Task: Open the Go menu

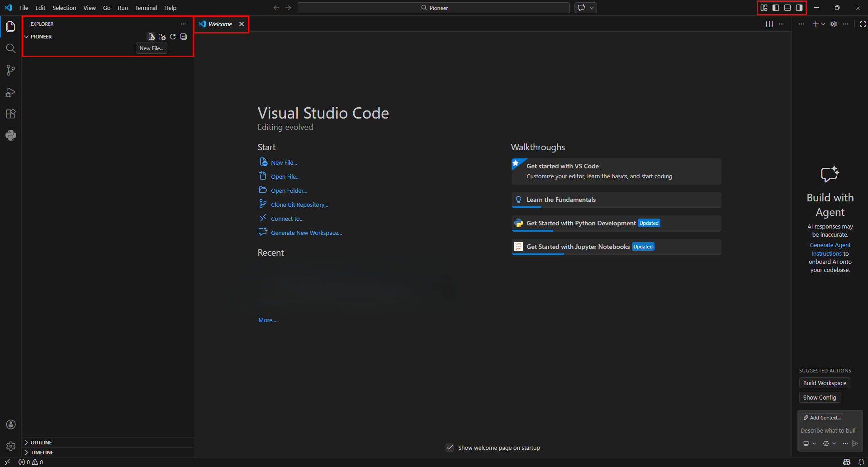Action: (x=107, y=8)
